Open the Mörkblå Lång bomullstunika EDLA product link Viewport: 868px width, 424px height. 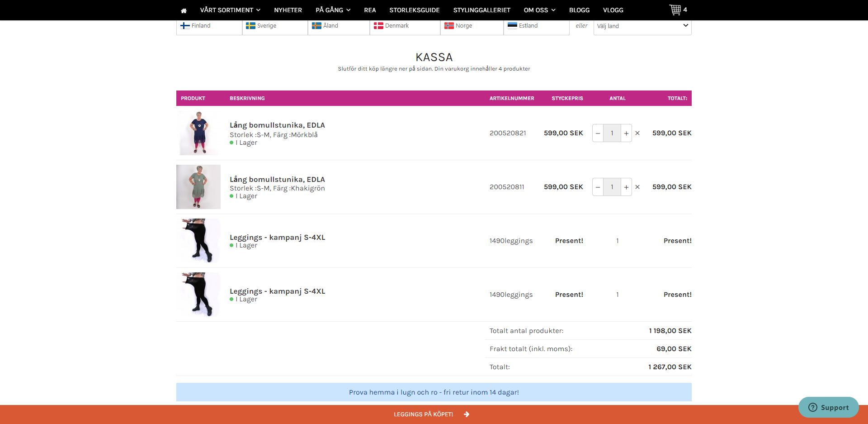point(277,125)
